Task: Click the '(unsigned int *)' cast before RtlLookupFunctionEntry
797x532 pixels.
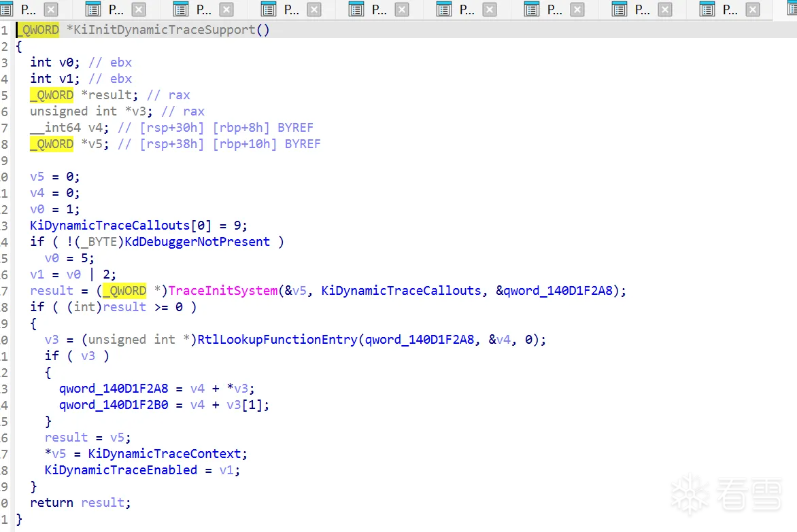Action: pos(139,340)
